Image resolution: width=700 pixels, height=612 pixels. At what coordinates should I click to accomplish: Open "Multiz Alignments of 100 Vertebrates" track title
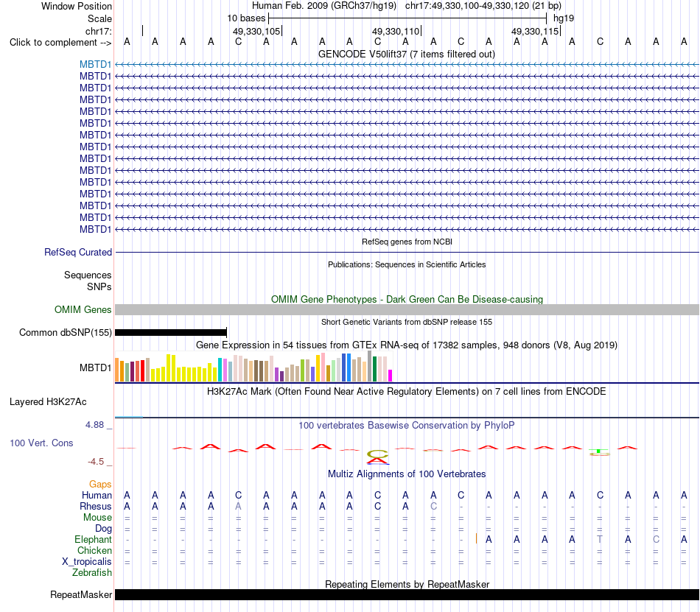point(407,474)
